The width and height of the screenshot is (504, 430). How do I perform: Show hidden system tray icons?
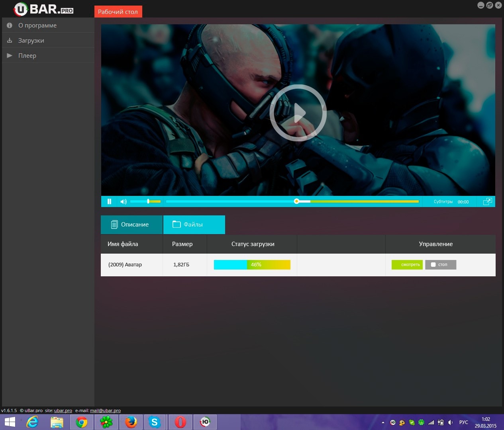383,422
